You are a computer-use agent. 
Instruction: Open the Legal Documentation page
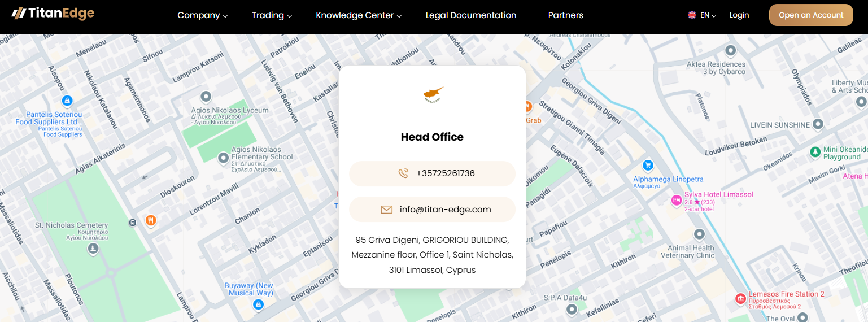coord(471,15)
